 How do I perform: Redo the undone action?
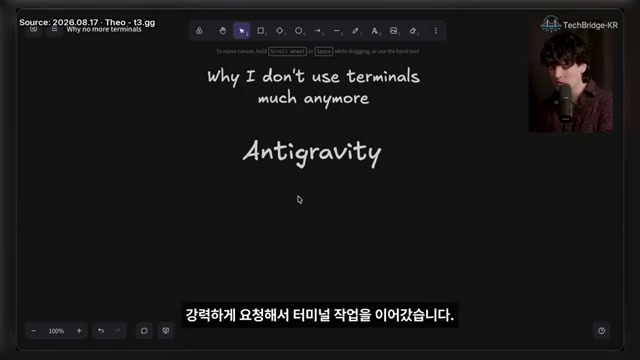pyautogui.click(x=118, y=331)
